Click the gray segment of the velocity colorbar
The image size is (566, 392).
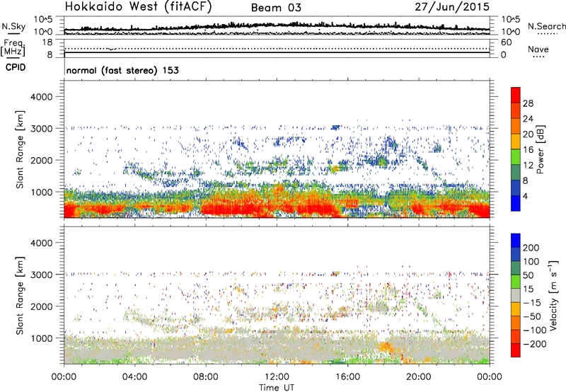pos(516,296)
